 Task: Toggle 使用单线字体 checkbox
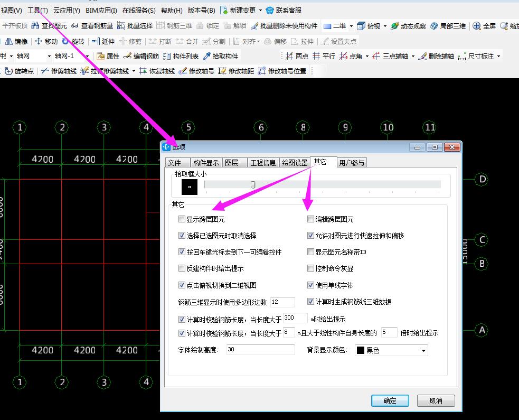310,285
